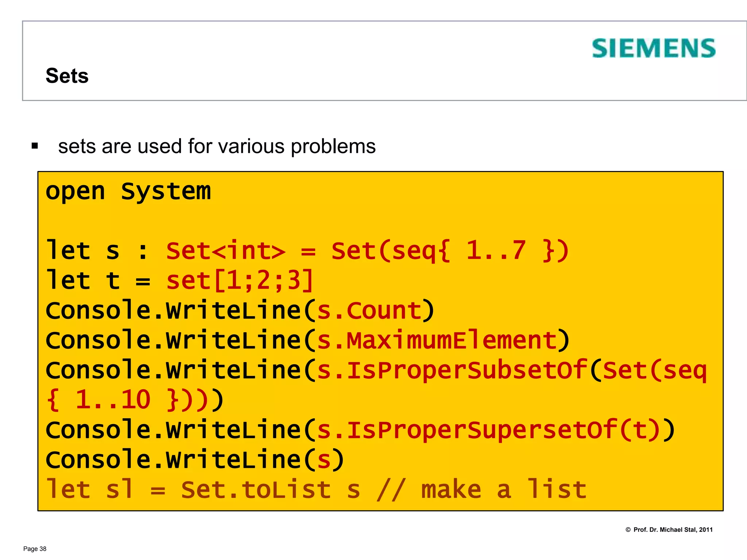This screenshot has height=560, width=747.
Task: Click the 'set[1;2;3]' literal
Action: point(240,280)
